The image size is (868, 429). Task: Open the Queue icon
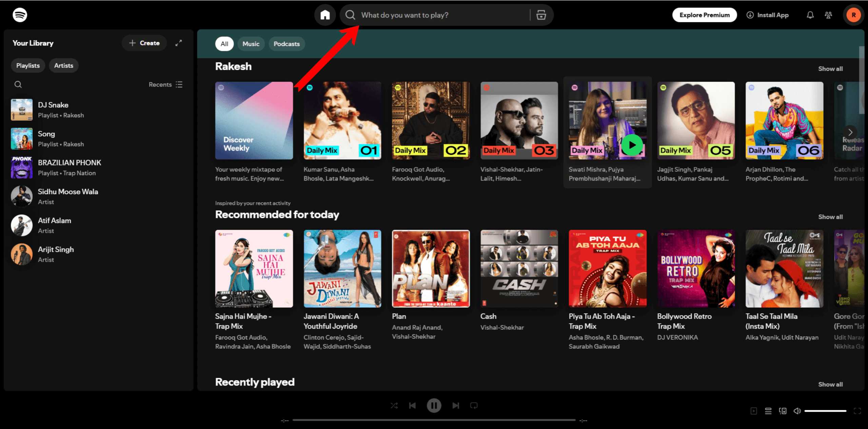coord(768,411)
